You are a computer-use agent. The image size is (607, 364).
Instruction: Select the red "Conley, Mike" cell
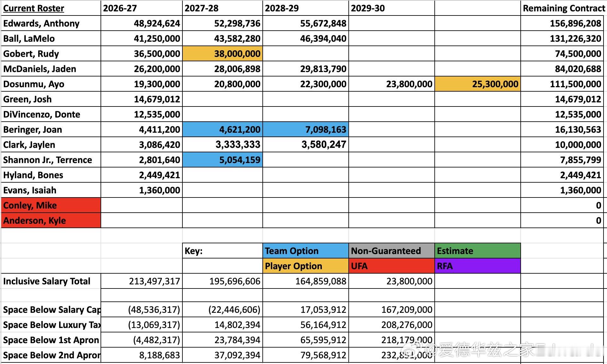[51, 205]
